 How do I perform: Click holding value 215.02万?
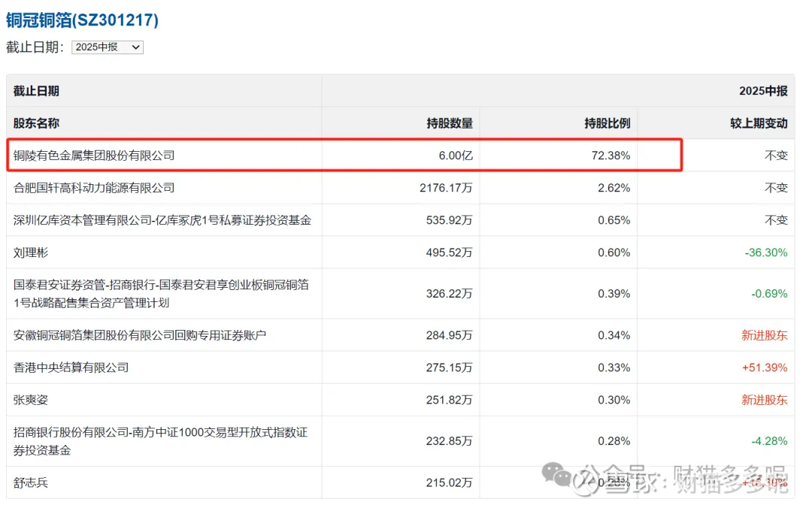click(450, 482)
